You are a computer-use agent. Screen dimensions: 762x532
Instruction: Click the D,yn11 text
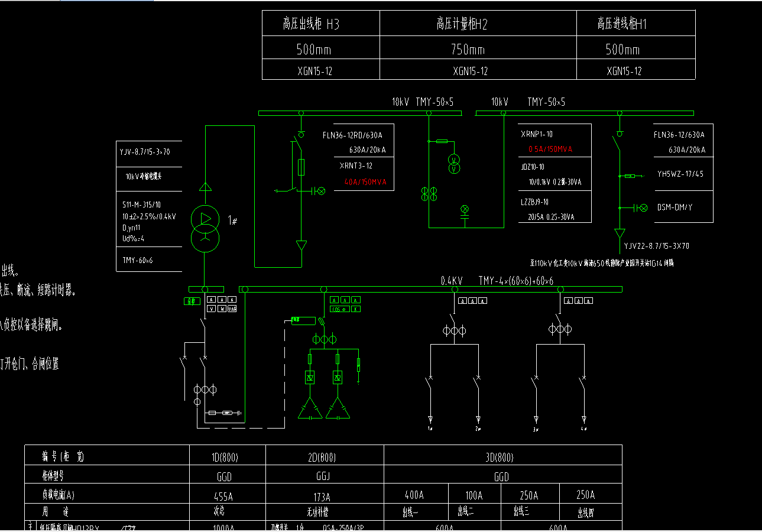(132, 228)
